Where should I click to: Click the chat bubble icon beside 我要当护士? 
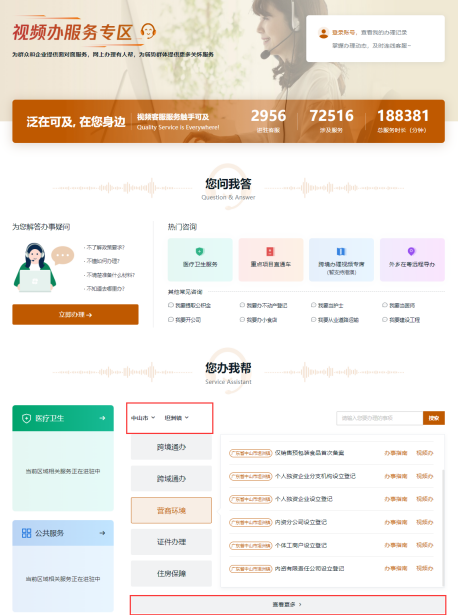[314, 305]
